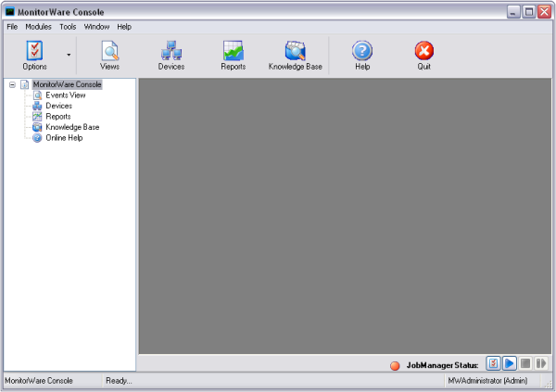The image size is (556, 392).
Task: Open the Window menu
Action: pos(96,27)
